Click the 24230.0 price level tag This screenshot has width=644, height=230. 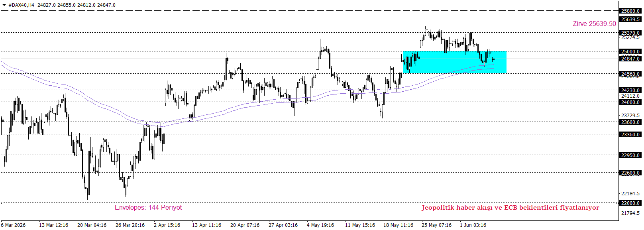click(x=630, y=90)
